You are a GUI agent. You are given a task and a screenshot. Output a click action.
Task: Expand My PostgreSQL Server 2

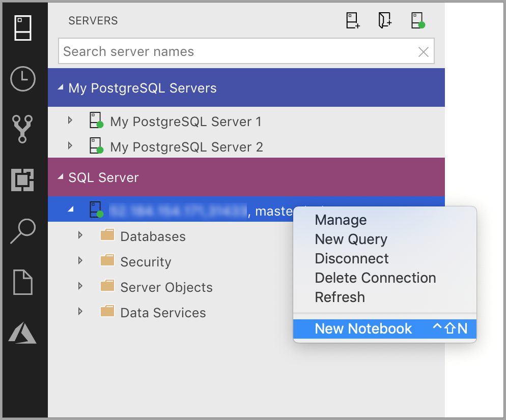pos(70,146)
